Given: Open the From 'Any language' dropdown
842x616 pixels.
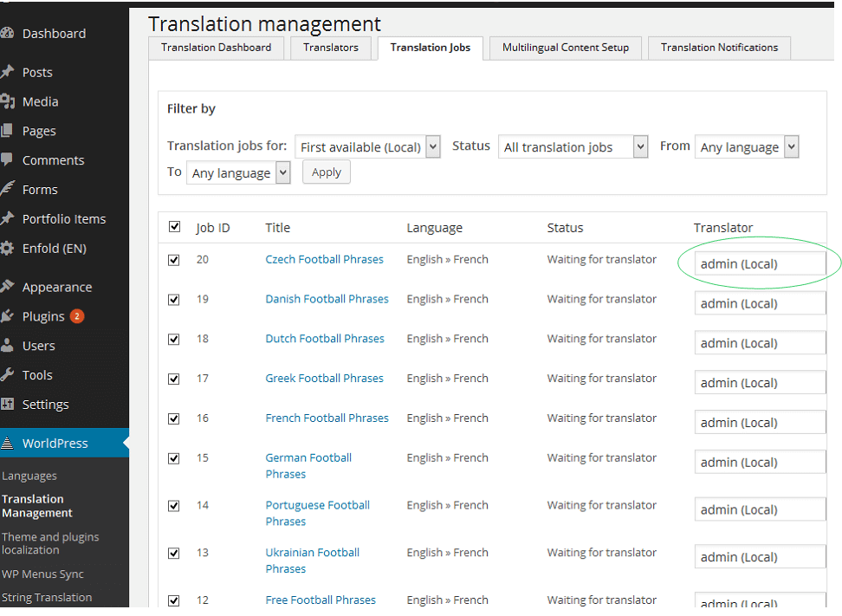Looking at the screenshot, I should [x=746, y=147].
